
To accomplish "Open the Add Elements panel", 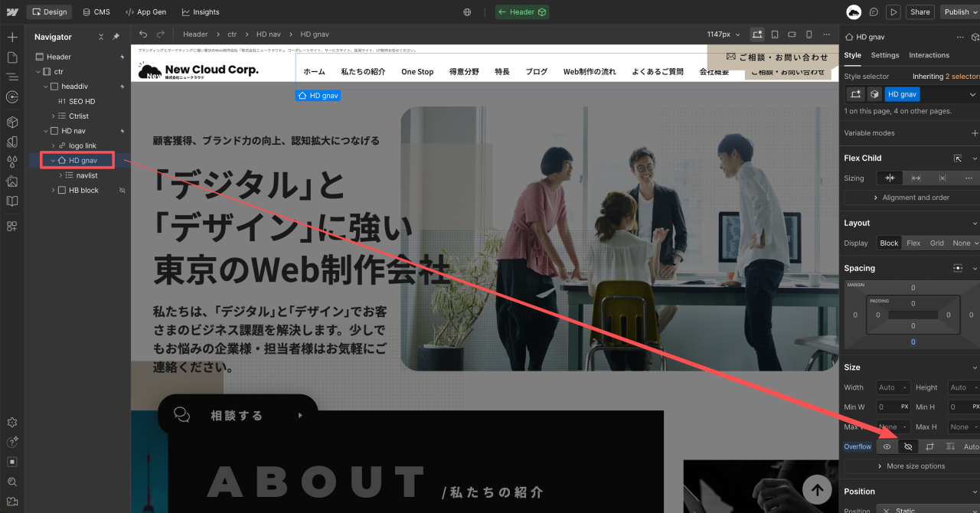I will 11,37.
